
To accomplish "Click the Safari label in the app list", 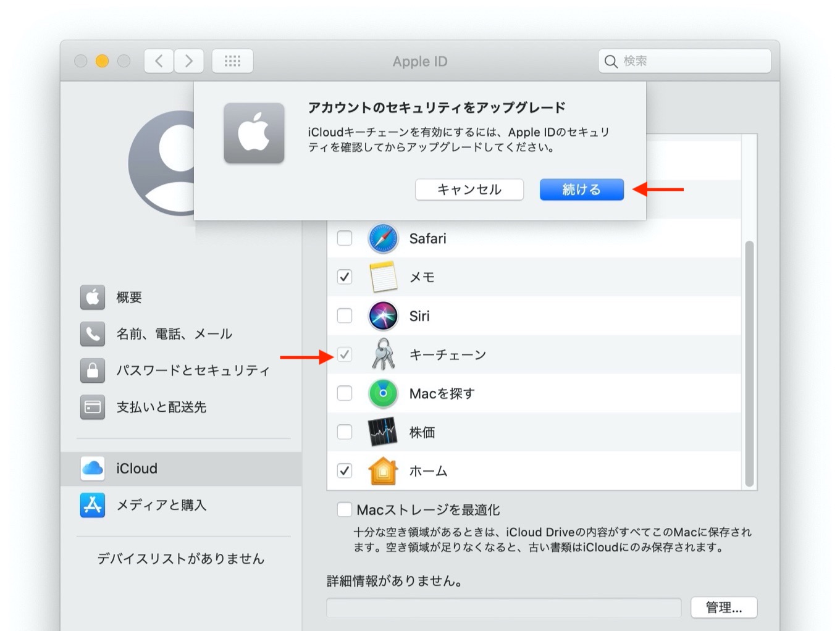I will click(427, 238).
